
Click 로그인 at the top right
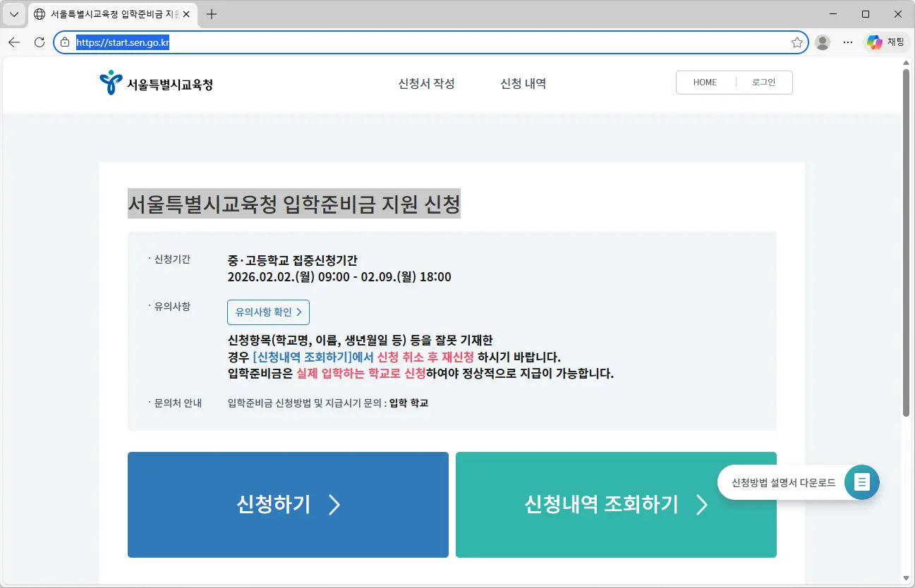764,82
